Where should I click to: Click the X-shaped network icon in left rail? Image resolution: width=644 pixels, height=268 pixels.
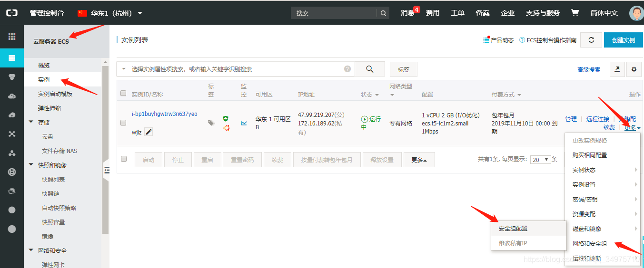tap(12, 134)
